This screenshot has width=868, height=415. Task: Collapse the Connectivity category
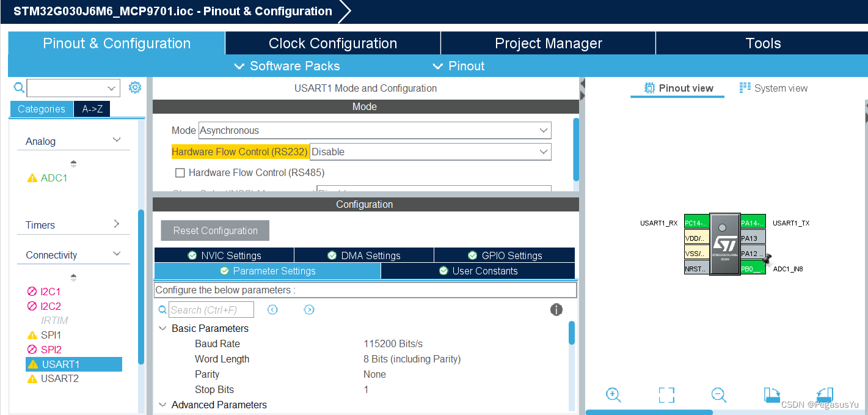[117, 254]
